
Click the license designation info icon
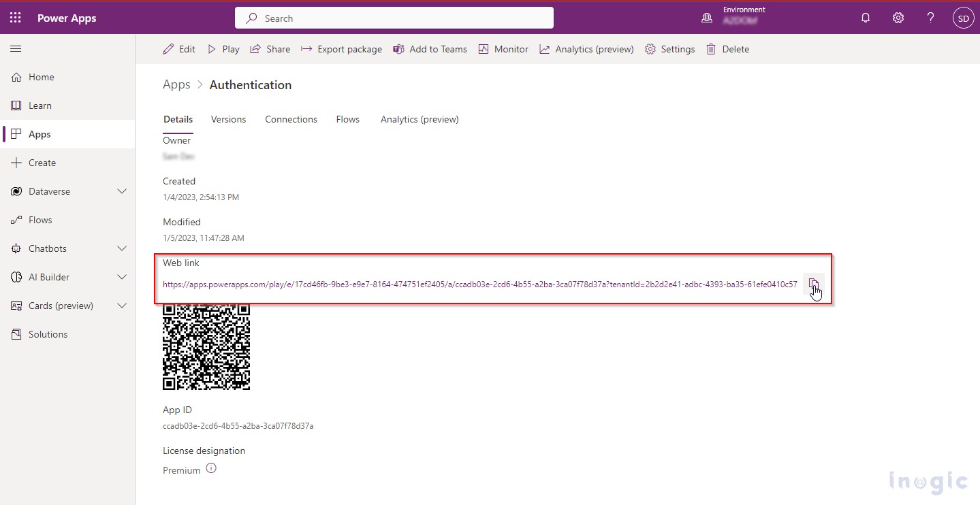click(x=211, y=468)
